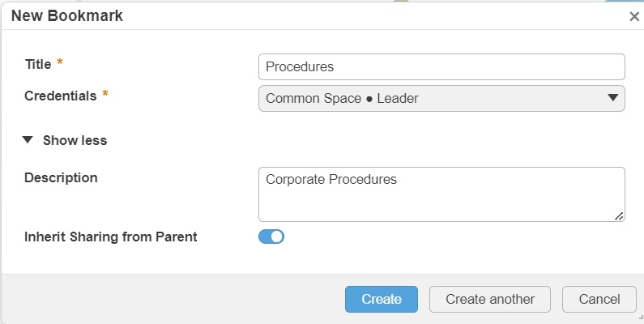The height and width of the screenshot is (324, 644).
Task: Click the Description box resize handle
Action: (619, 215)
